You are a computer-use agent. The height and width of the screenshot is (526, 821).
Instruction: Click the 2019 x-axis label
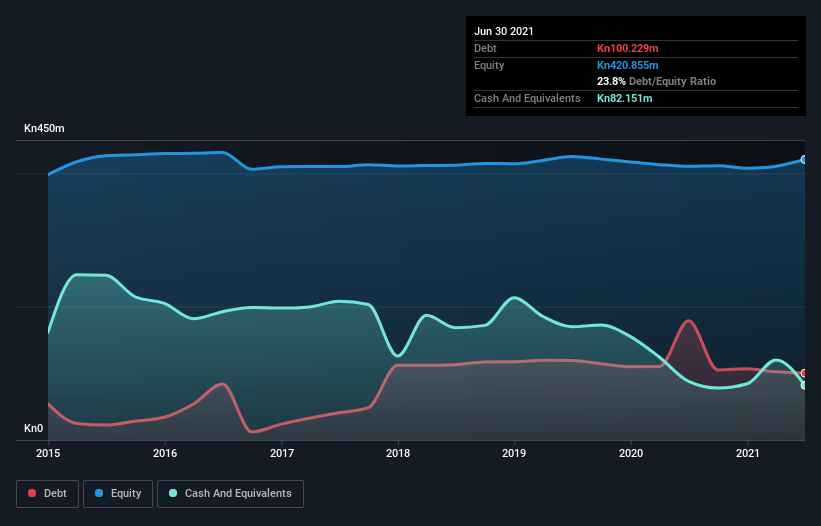click(514, 453)
